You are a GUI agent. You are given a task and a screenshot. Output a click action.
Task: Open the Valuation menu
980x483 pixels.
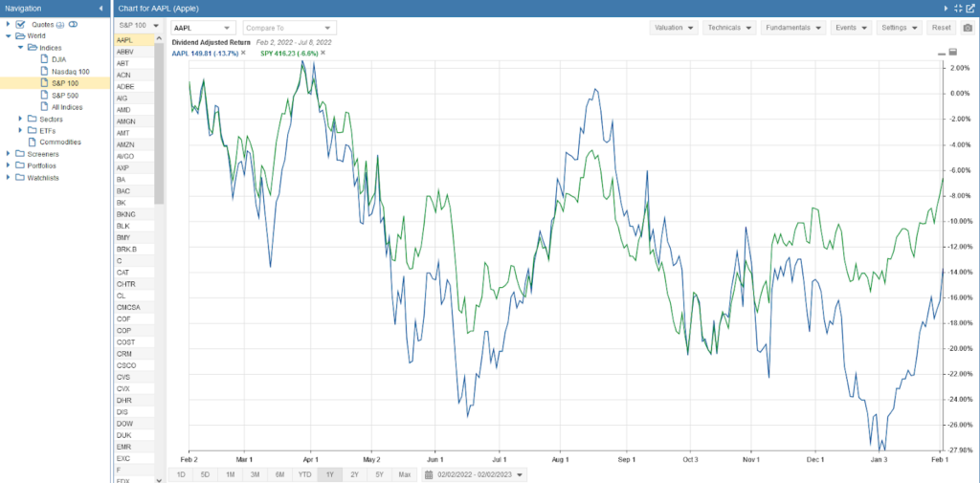[674, 28]
